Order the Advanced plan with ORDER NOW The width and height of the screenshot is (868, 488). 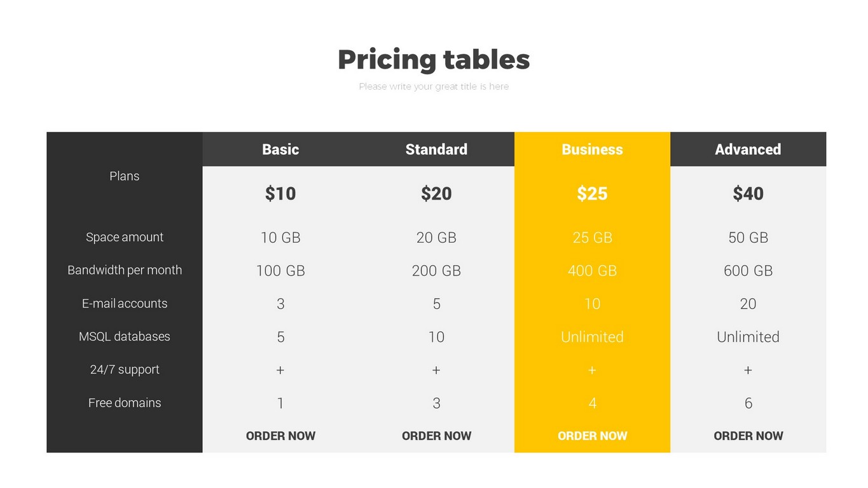tap(748, 436)
